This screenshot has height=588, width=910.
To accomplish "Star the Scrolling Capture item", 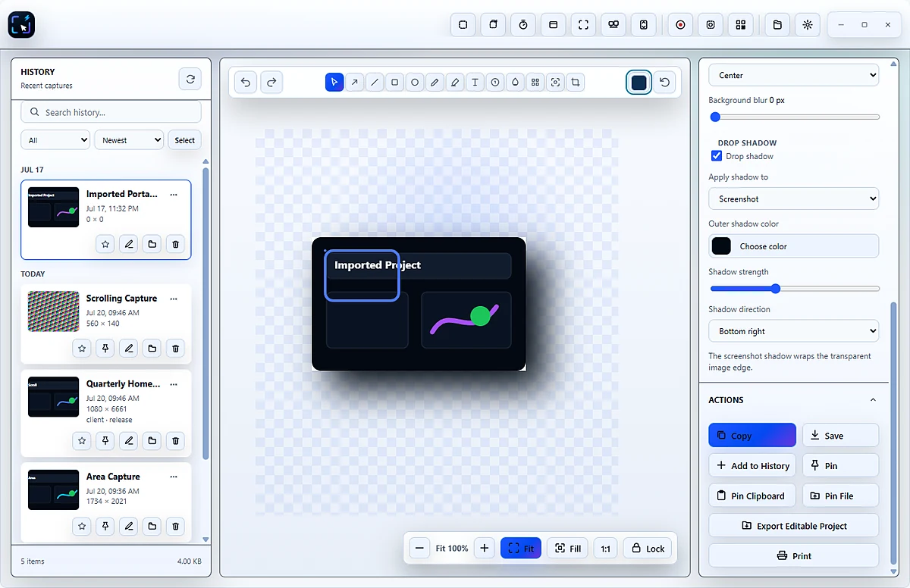I will pos(83,349).
